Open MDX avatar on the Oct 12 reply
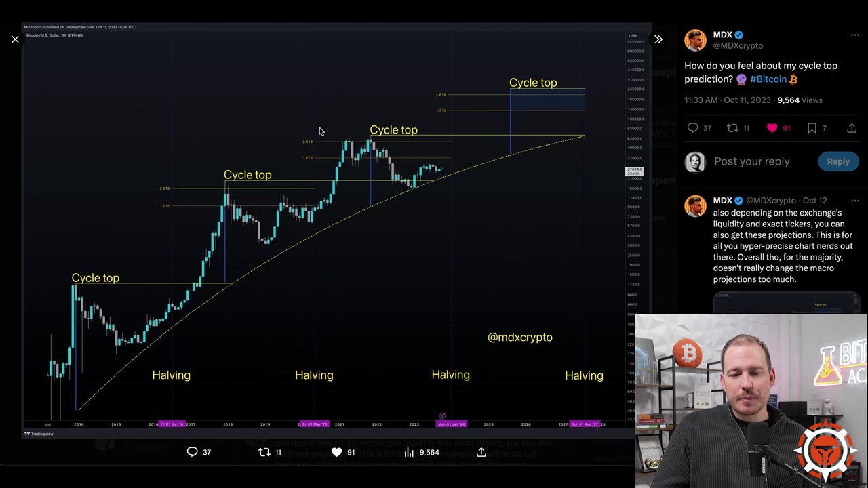The width and height of the screenshot is (868, 488). [x=695, y=206]
